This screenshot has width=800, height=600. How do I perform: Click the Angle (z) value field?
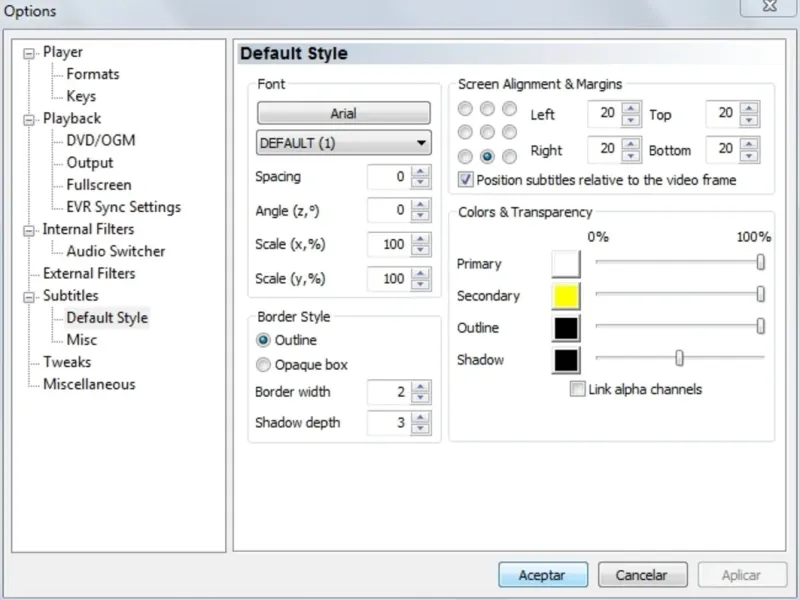pos(388,210)
